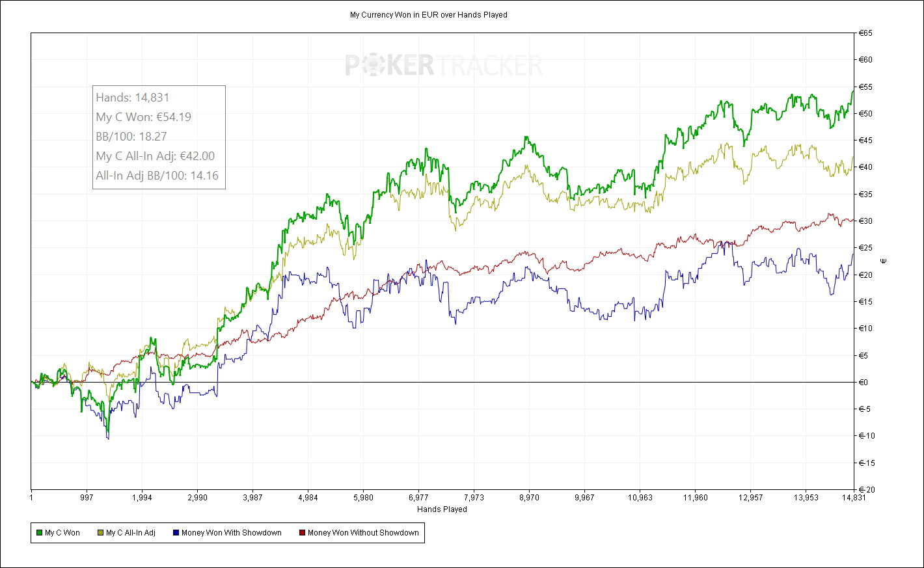This screenshot has height=568, width=924.
Task: Click the "€-15" currency axis label
Action: 866,463
